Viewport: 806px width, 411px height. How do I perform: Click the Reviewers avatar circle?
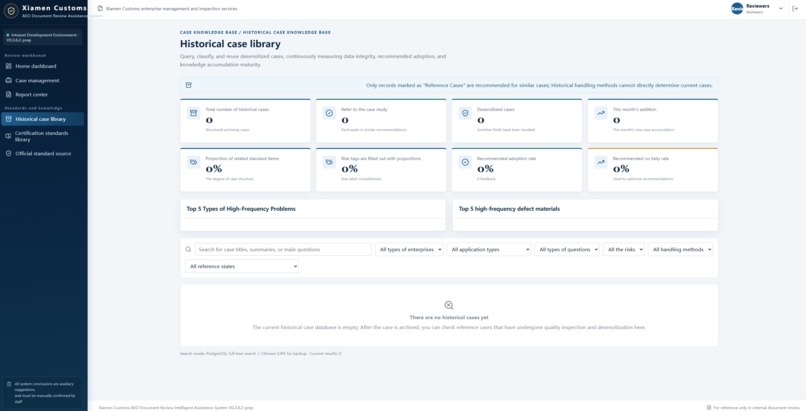click(737, 9)
